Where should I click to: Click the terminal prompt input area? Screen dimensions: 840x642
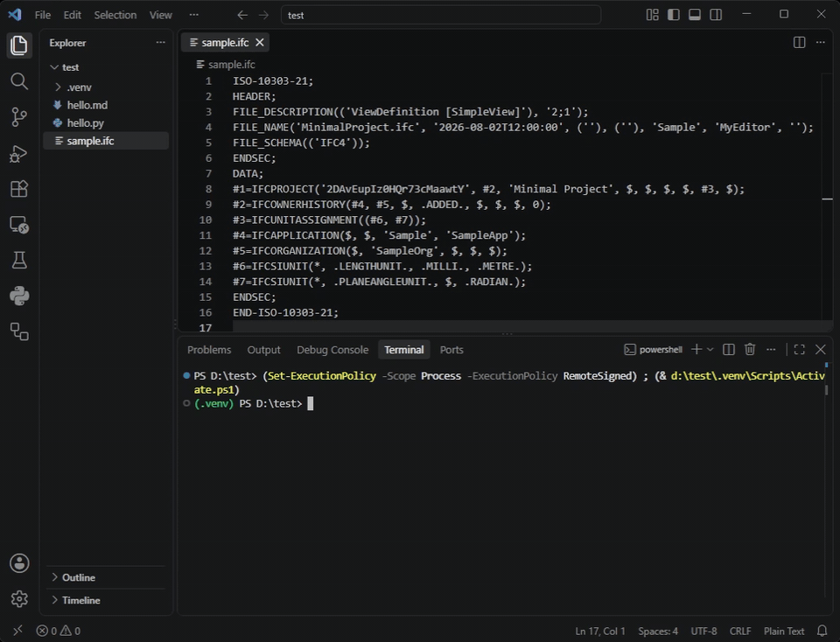tap(310, 404)
